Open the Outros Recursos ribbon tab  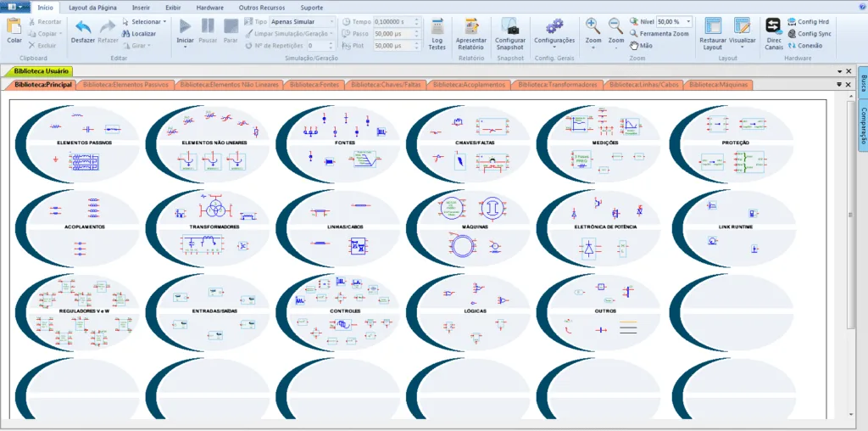262,8
